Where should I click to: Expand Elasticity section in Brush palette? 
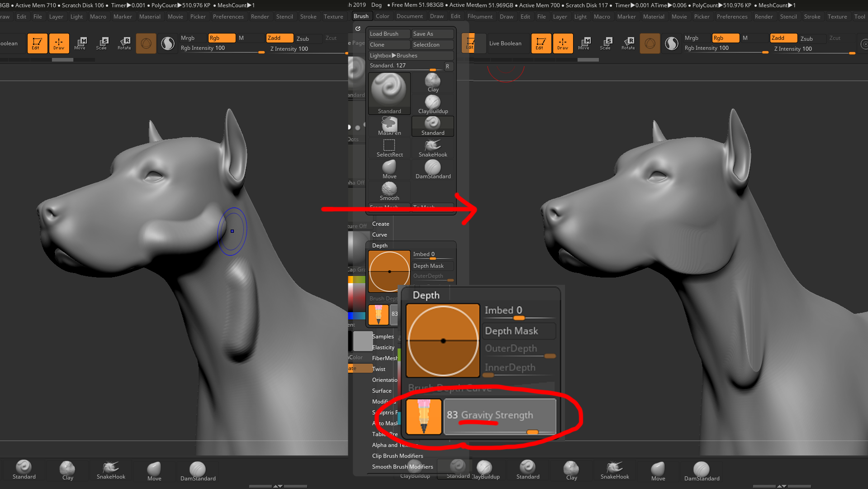(x=383, y=347)
